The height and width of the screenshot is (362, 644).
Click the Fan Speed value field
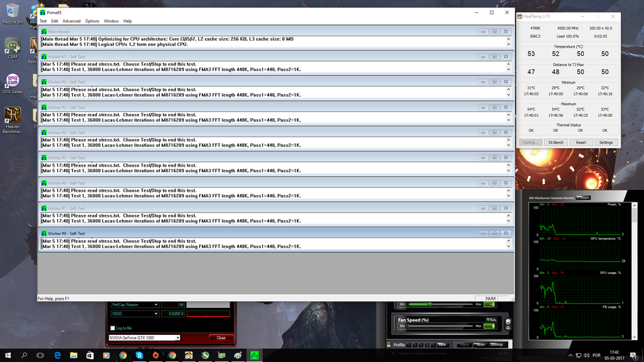tap(489, 326)
